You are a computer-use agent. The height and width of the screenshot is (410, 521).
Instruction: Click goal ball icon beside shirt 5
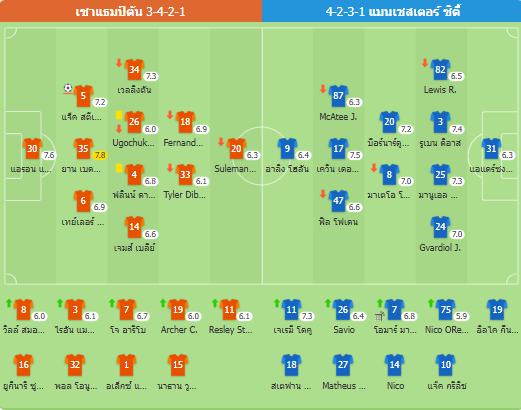(x=68, y=88)
